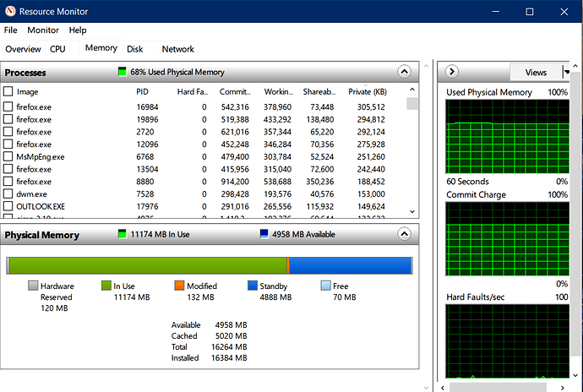Hide the graphs pane with arrow button
The height and width of the screenshot is (392, 583).
[452, 72]
